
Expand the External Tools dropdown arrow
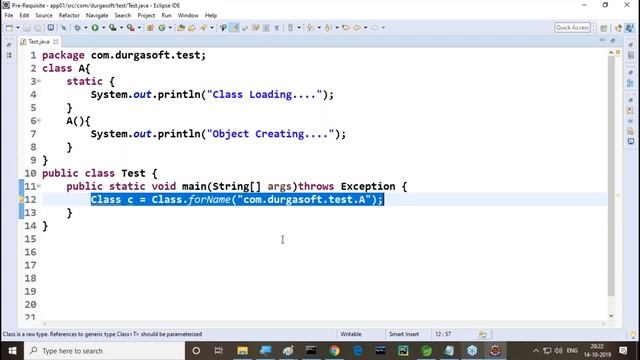coord(139,28)
